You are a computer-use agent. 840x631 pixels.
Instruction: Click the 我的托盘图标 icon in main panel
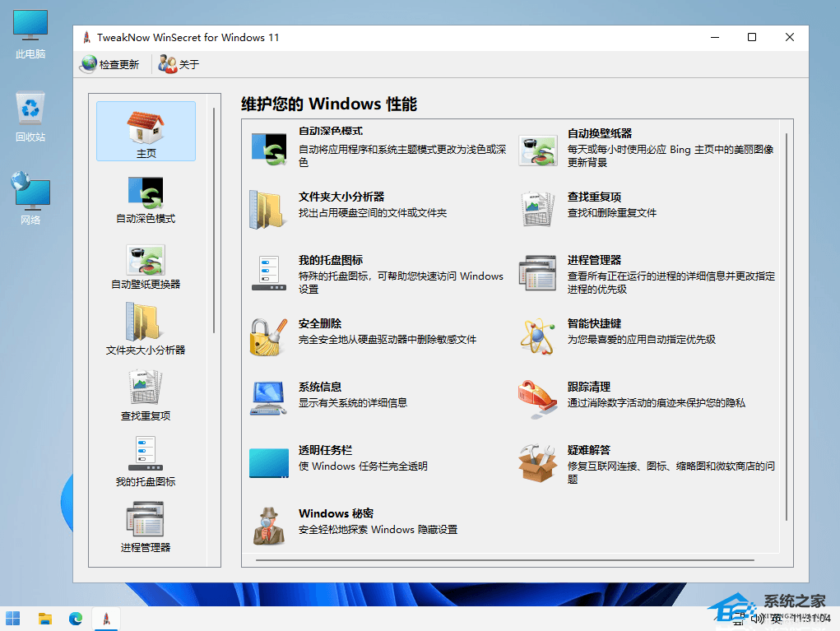[269, 273]
